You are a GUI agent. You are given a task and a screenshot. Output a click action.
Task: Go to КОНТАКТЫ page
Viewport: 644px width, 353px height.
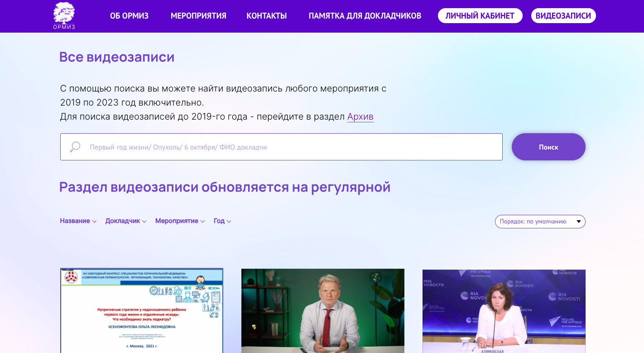click(x=267, y=16)
